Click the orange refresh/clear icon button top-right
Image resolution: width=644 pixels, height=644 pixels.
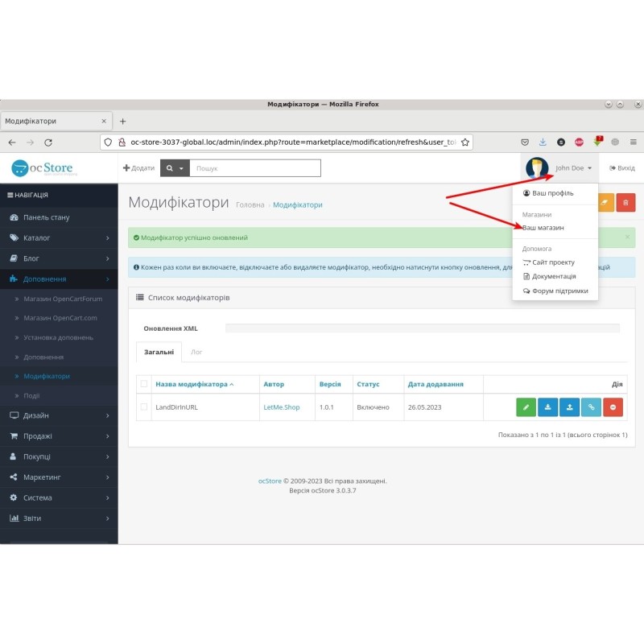click(605, 202)
